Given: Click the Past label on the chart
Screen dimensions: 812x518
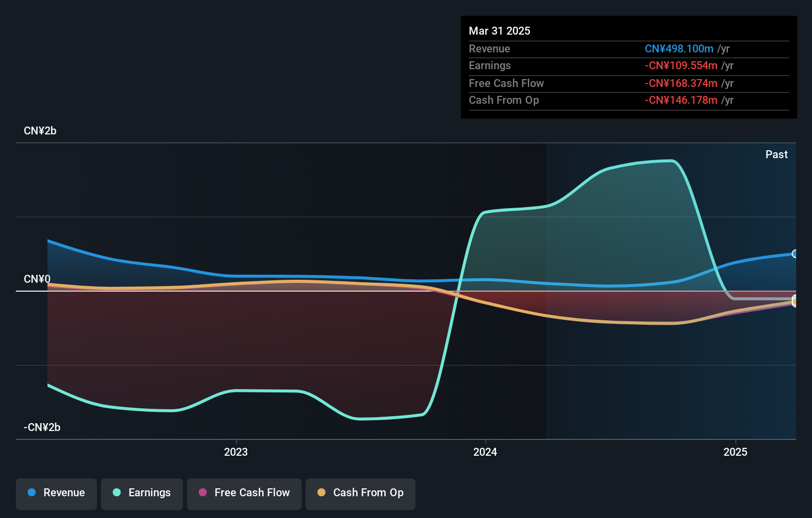Looking at the screenshot, I should 776,154.
